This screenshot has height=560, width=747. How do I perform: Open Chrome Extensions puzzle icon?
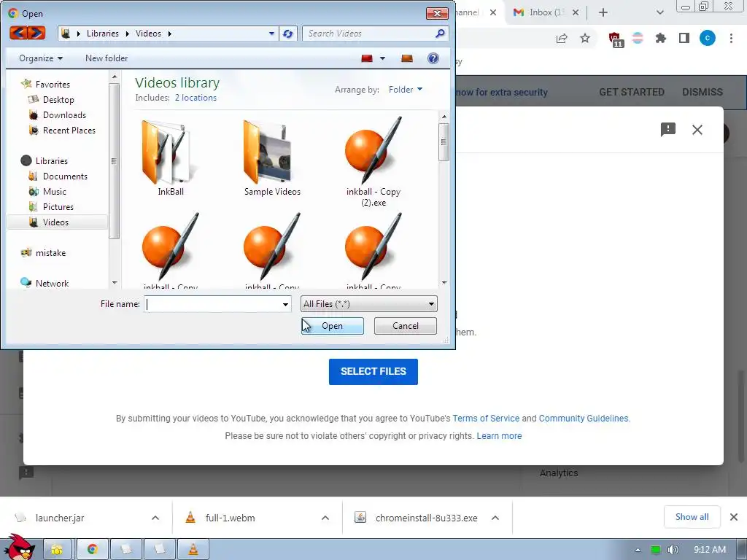pos(661,38)
